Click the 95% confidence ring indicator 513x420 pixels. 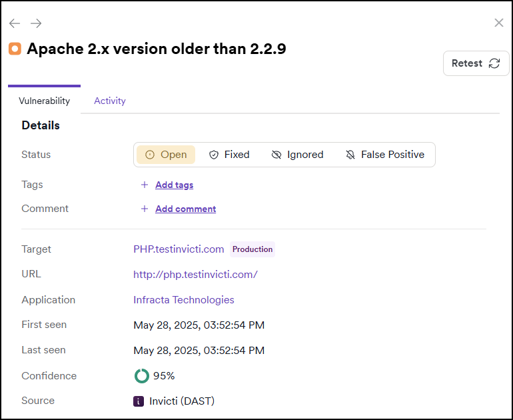142,376
